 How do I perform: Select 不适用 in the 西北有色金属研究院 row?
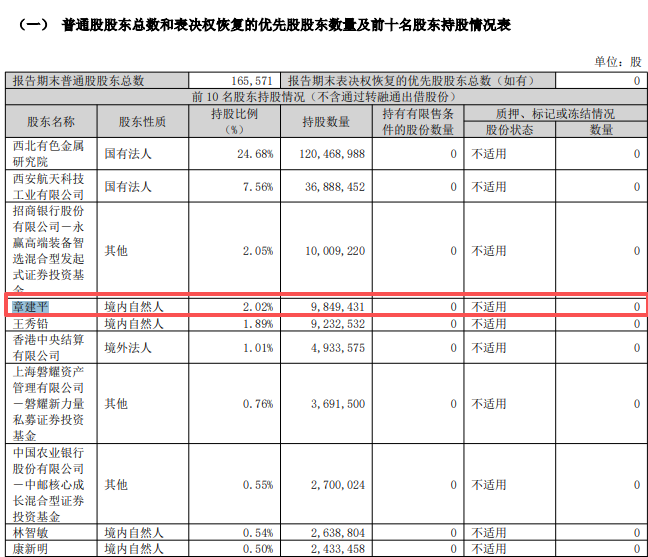point(489,154)
